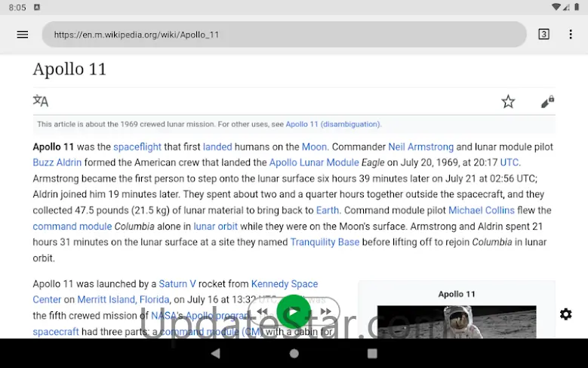Viewport: 588px width, 368px height.
Task: Open the three-dot overflow menu
Action: [x=571, y=35]
